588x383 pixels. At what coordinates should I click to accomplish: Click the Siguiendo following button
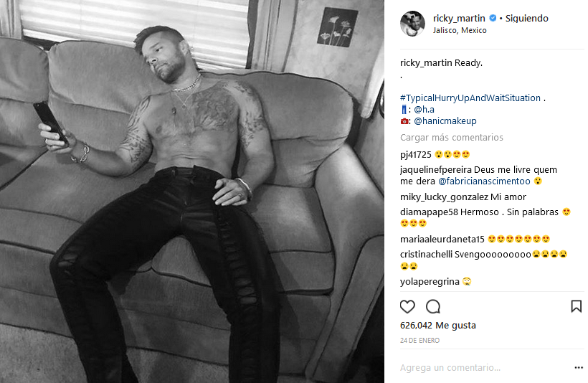526,18
